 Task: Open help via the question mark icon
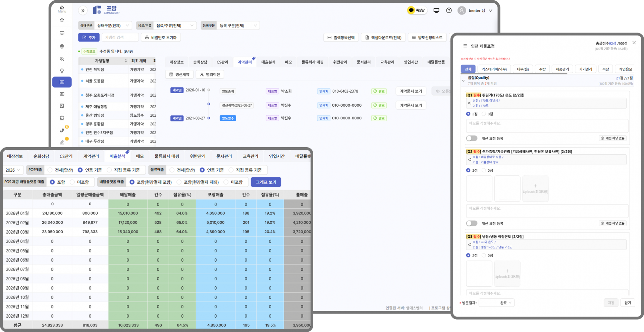(x=449, y=10)
